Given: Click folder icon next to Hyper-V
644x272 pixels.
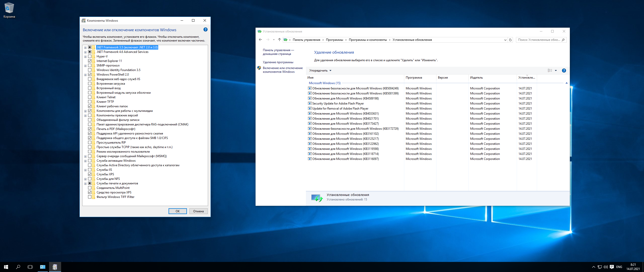Looking at the screenshot, I should click(x=94, y=56).
